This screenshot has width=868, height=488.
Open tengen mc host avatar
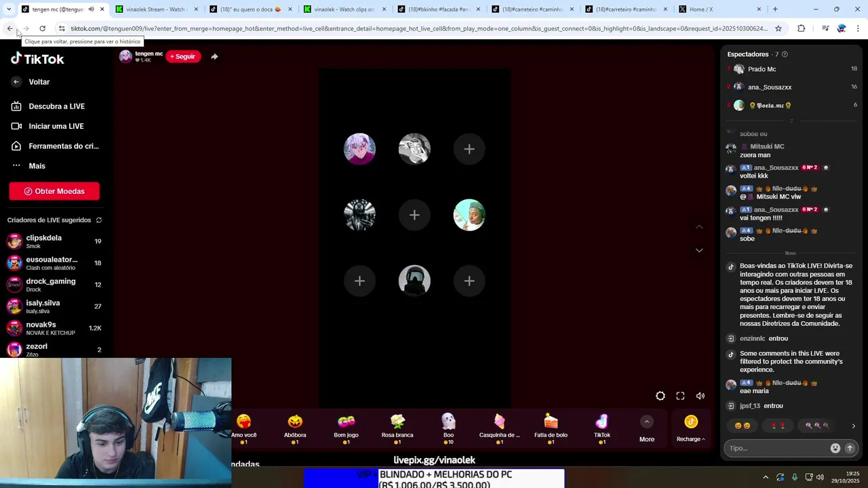coord(125,56)
